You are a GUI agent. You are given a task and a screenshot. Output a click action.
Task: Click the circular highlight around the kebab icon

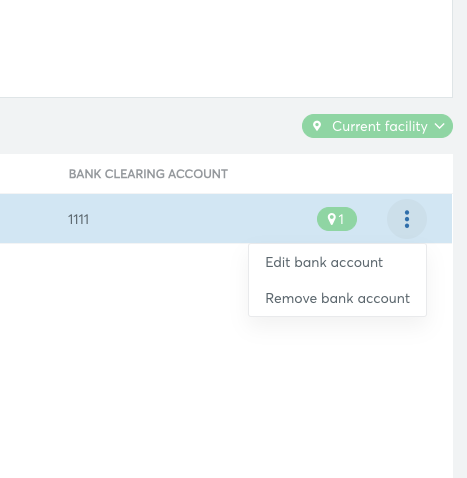pyautogui.click(x=407, y=219)
